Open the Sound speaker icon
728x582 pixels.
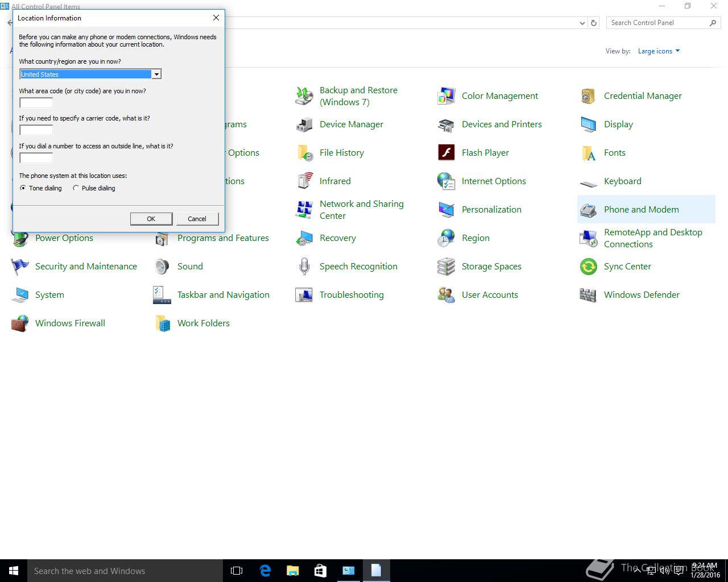click(x=162, y=267)
